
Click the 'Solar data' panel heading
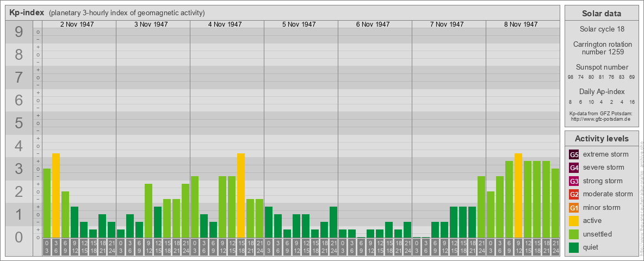point(602,14)
